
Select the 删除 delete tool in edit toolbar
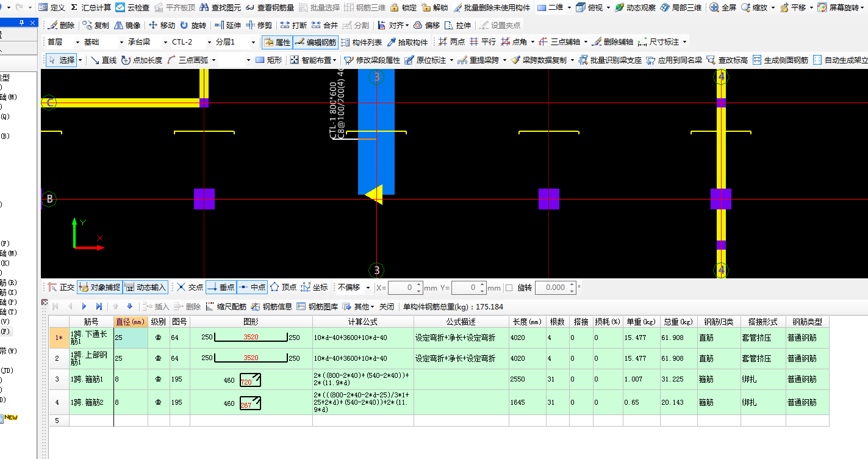[x=61, y=25]
